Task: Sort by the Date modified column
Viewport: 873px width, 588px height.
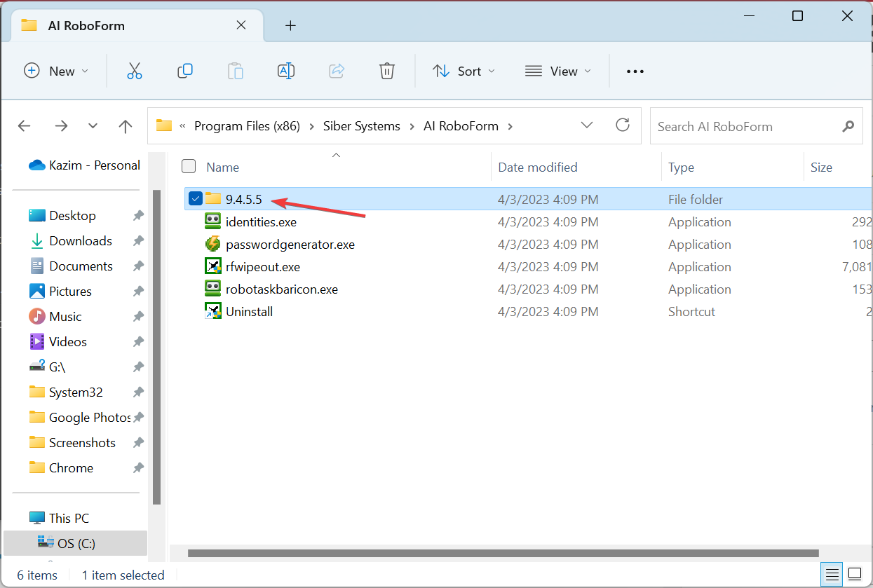Action: click(x=538, y=167)
